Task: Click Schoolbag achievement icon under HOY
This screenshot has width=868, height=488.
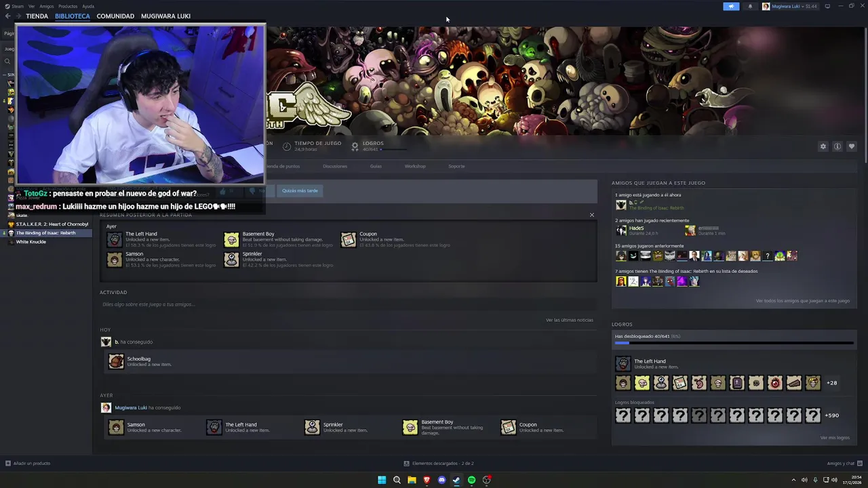Action: tap(116, 361)
